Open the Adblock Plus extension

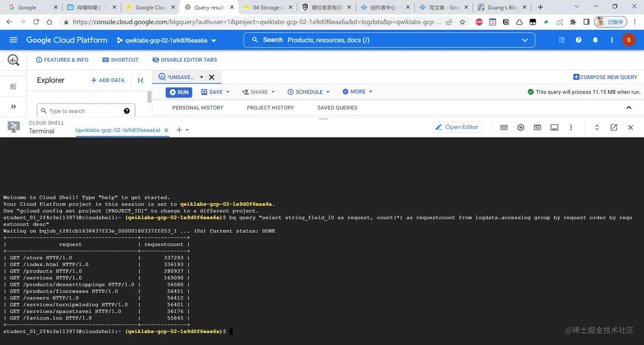click(x=479, y=22)
